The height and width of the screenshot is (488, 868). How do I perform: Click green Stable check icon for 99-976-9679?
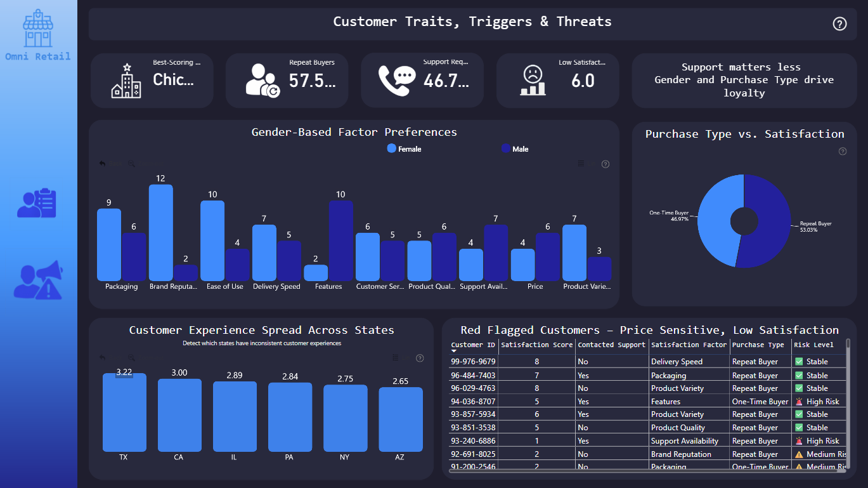tap(799, 362)
